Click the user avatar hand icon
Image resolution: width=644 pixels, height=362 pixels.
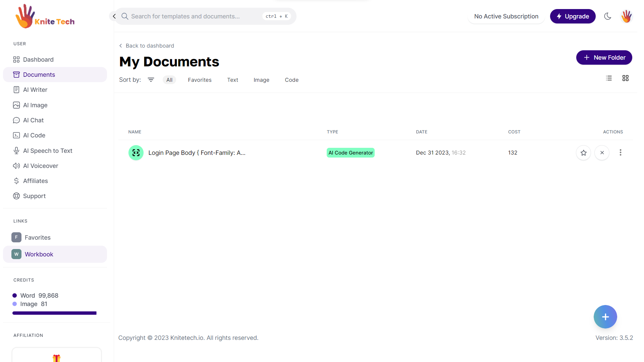pos(626,16)
